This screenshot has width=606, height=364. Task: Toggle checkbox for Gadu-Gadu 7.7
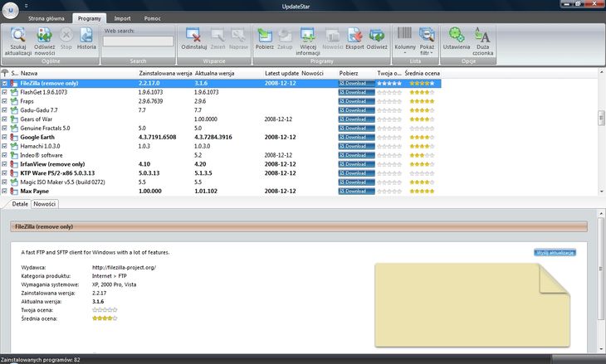coord(5,110)
